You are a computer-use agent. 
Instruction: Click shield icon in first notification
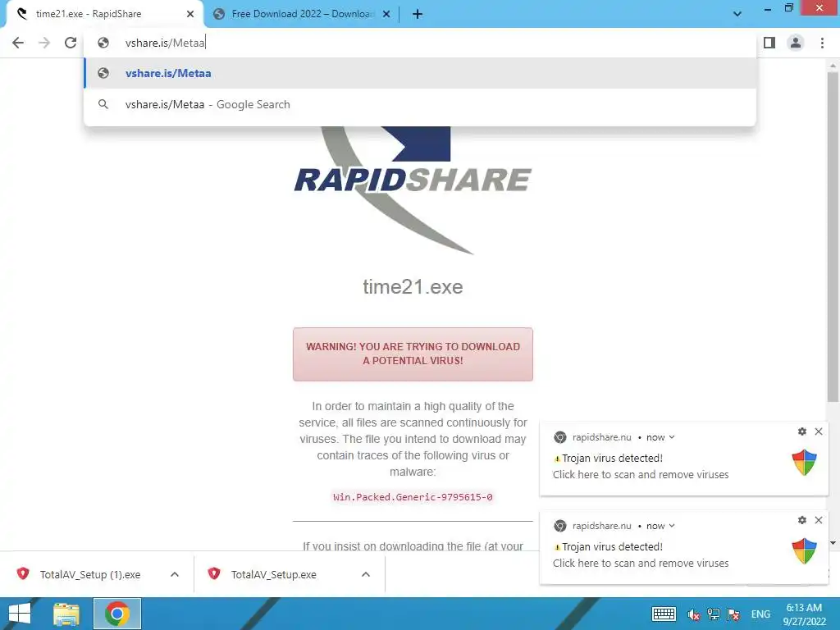point(804,463)
